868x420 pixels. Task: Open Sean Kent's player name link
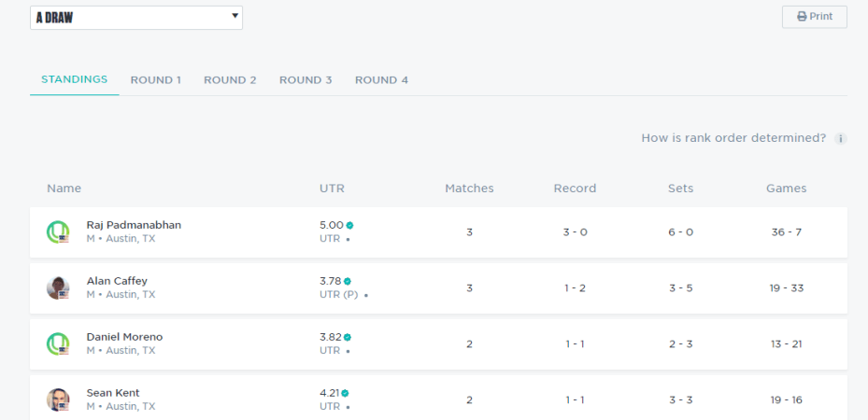click(x=113, y=393)
